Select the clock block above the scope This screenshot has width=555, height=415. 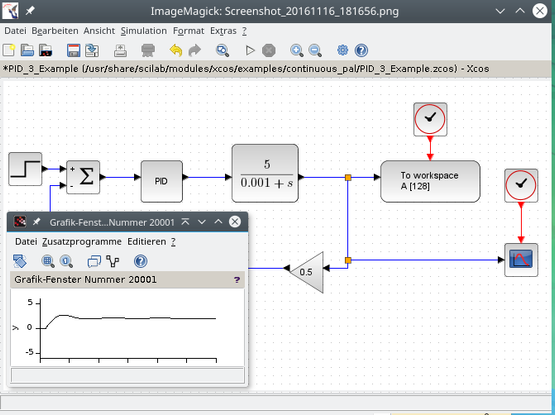point(521,186)
